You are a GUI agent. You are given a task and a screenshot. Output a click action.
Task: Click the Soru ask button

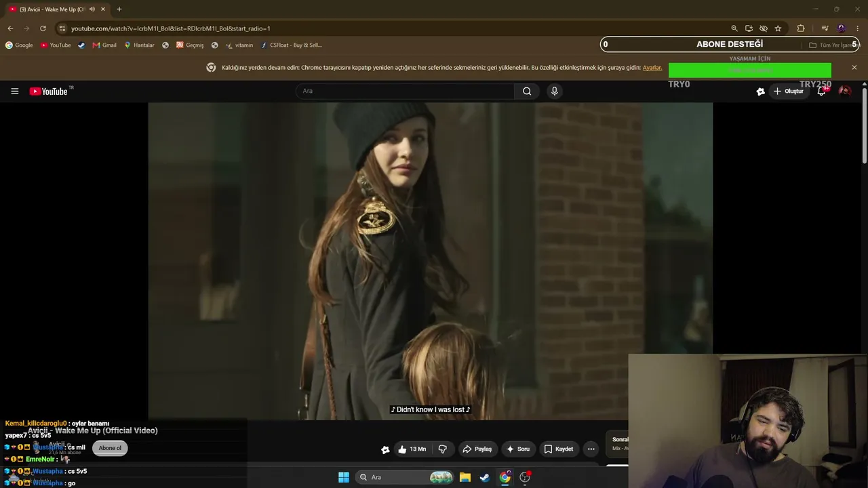(x=517, y=449)
